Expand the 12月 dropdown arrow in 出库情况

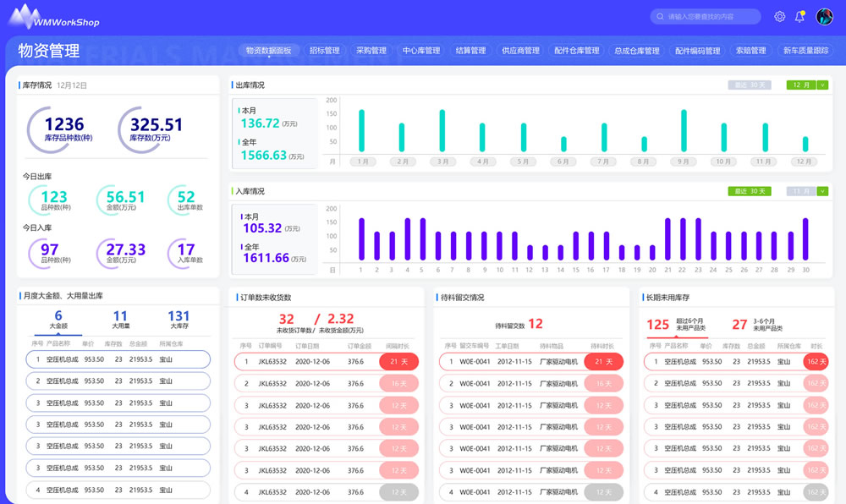tap(822, 85)
